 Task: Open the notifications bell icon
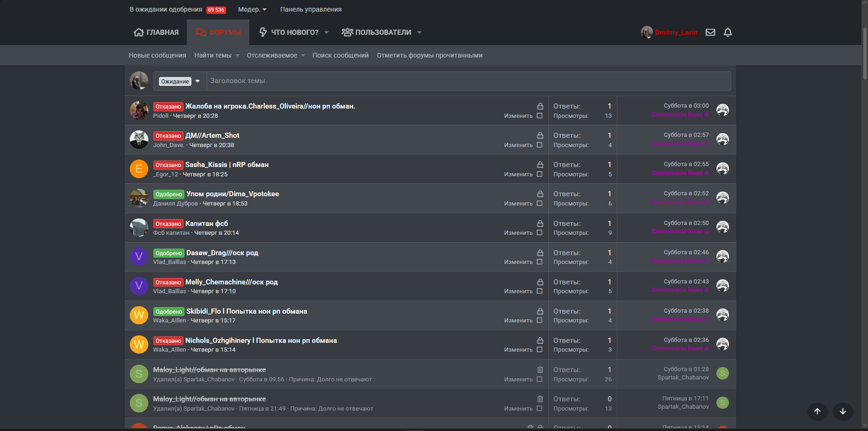pos(728,32)
